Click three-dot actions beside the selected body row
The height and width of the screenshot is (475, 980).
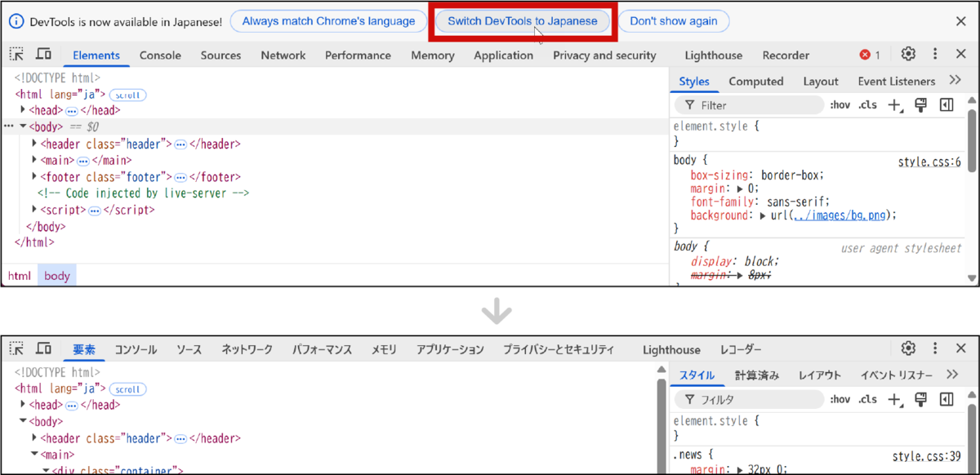(9, 127)
